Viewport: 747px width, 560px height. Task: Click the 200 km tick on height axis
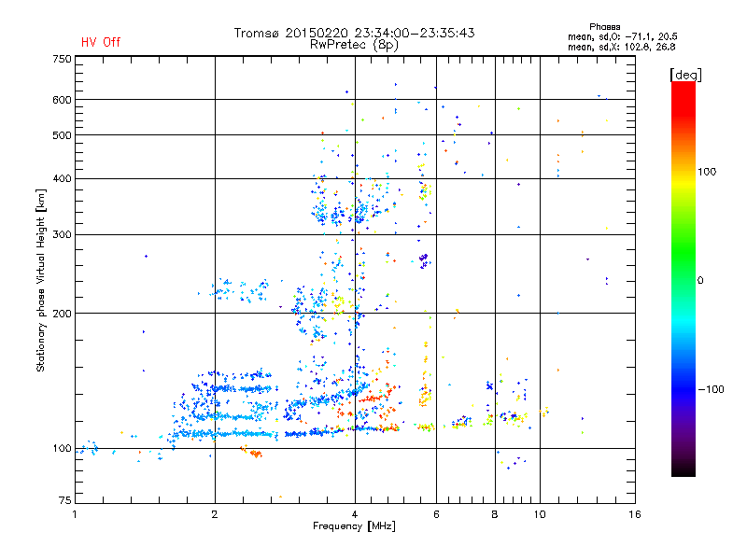coord(62,314)
